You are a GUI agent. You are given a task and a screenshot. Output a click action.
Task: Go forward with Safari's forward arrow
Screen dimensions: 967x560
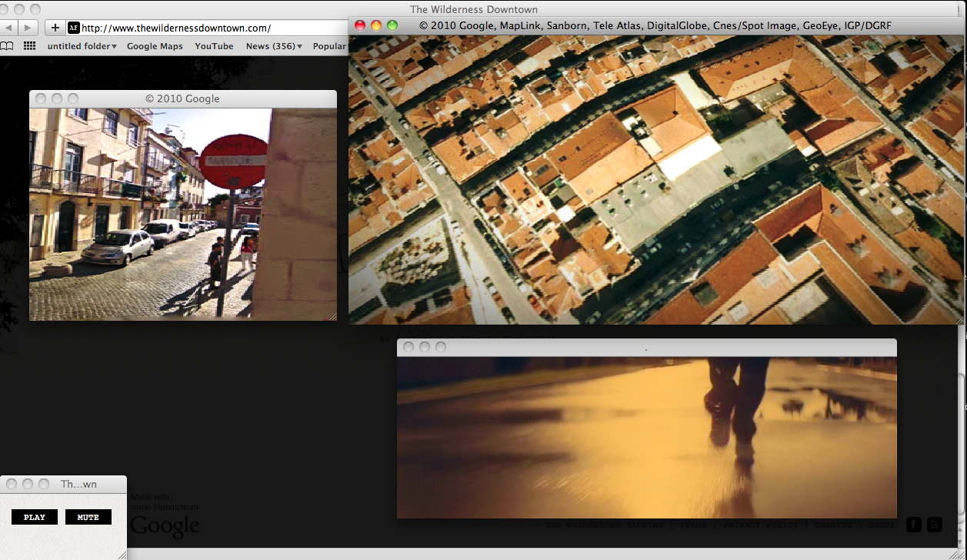[28, 28]
